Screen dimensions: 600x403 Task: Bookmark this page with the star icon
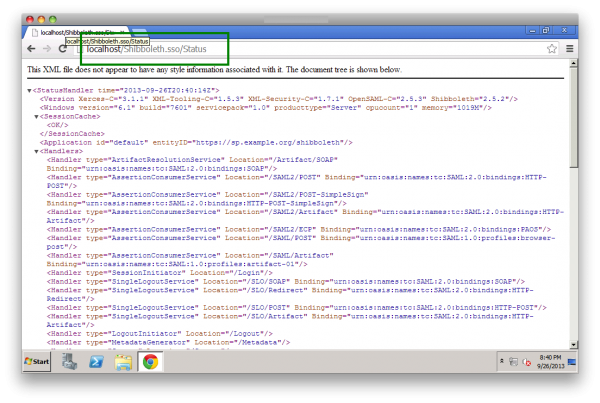[x=551, y=48]
